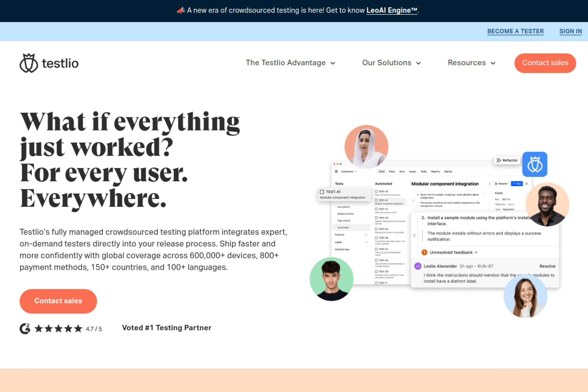Click the Become a Tester link
The height and width of the screenshot is (392, 588).
[x=515, y=31]
